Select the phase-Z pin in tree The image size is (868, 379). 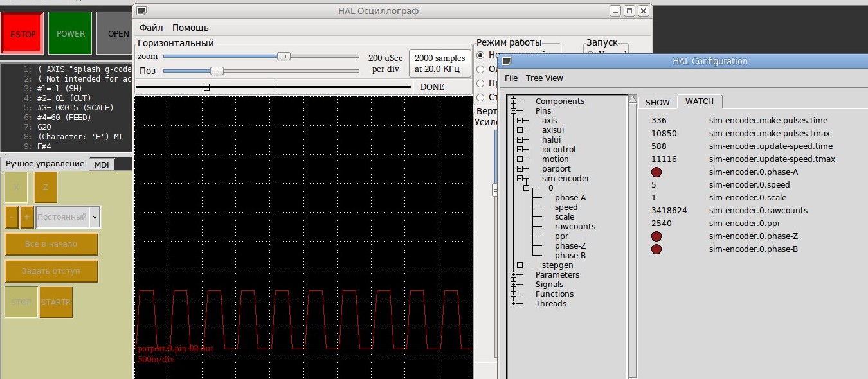coord(570,246)
